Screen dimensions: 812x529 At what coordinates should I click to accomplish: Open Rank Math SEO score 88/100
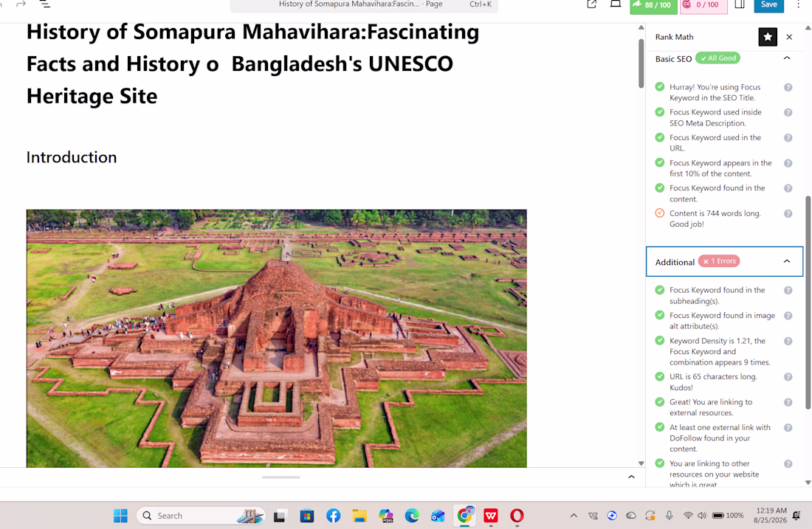click(653, 5)
